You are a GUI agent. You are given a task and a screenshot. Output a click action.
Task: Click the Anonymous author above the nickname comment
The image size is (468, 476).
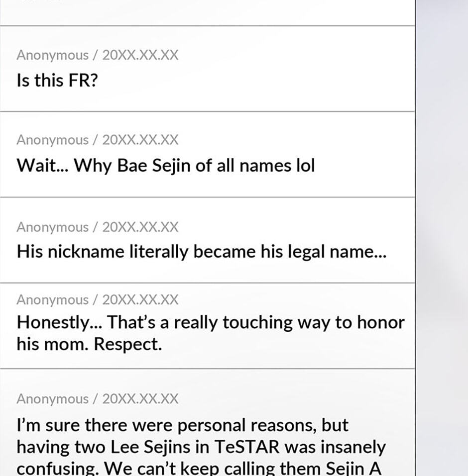[x=53, y=227]
